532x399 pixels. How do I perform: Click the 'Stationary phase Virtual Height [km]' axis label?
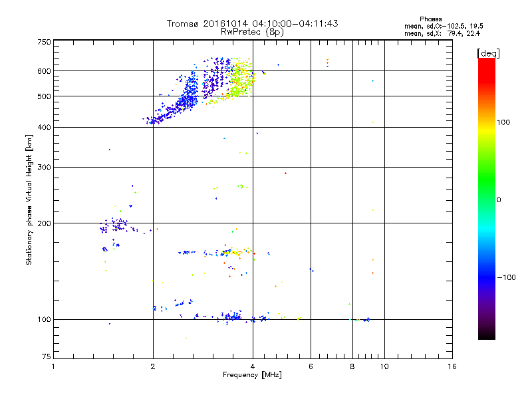point(29,200)
